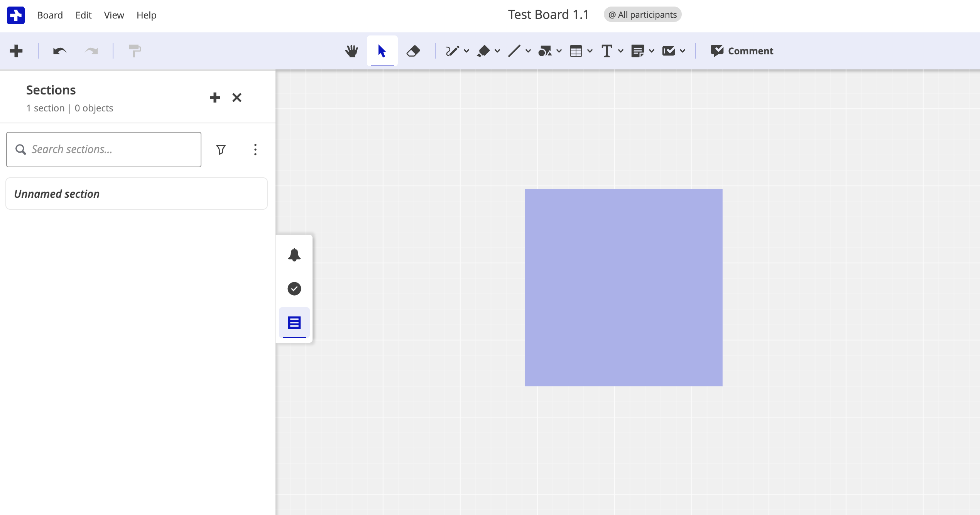Open the checkmark tasks panel
The image size is (980, 515).
(294, 289)
